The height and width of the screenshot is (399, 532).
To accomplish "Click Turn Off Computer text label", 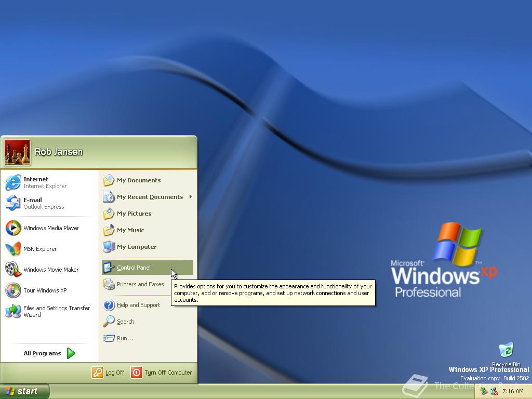I will [168, 373].
